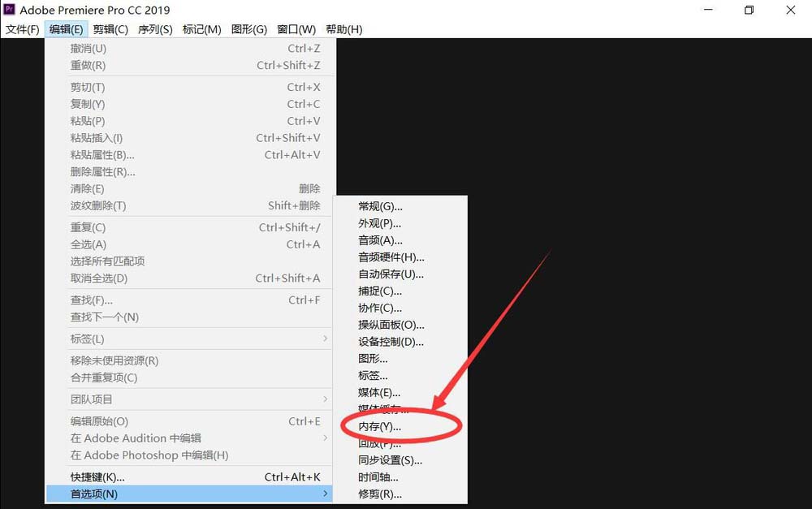The height and width of the screenshot is (509, 812).
Task: Select 粘贴插入(I) menu entry
Action: [189, 138]
